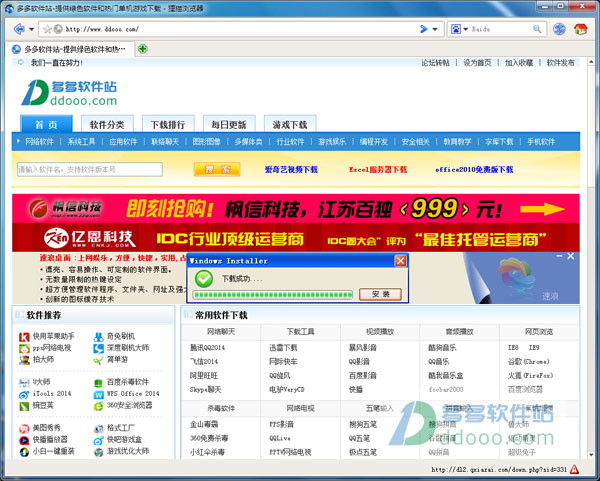Click the 安装 button in installer popup

380,294
